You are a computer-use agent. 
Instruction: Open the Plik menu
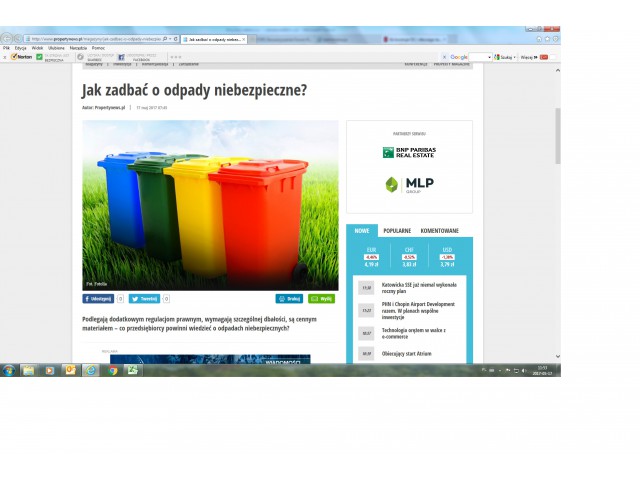(6, 47)
